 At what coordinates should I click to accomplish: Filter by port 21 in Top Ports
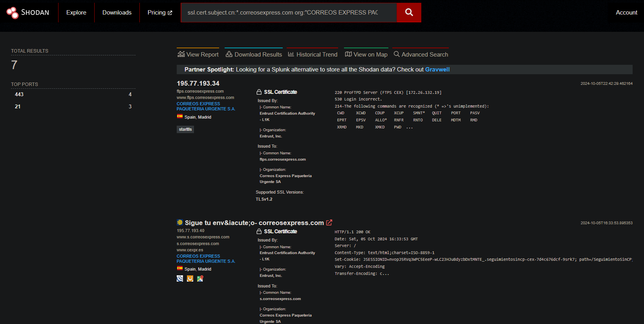coord(73,106)
